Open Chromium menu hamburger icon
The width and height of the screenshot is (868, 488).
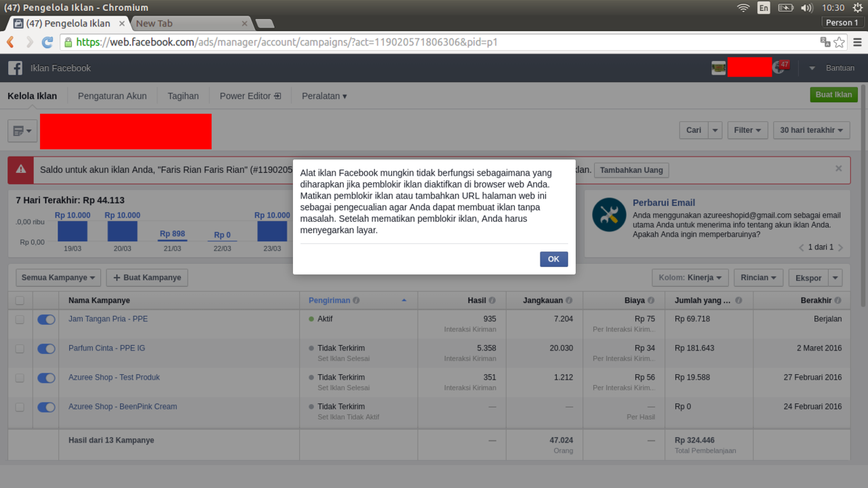(857, 42)
